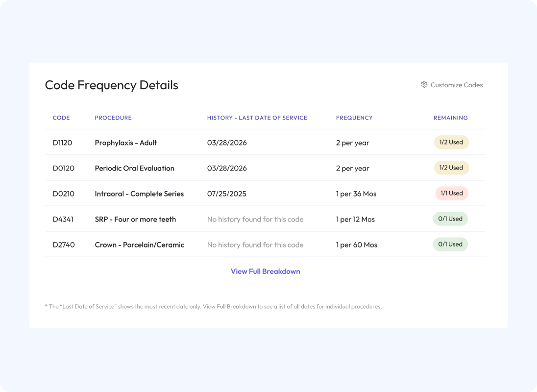Click the CODE column header
Image resolution: width=537 pixels, height=392 pixels.
(61, 118)
